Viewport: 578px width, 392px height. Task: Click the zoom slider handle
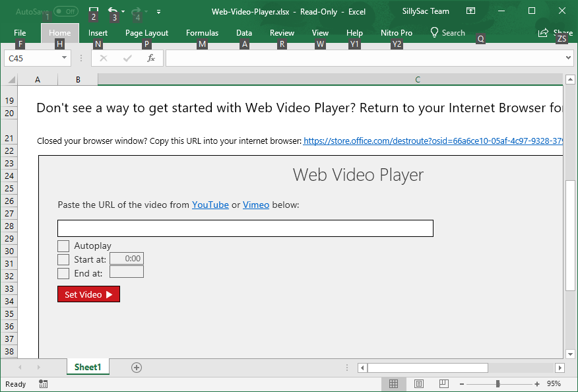(498, 384)
